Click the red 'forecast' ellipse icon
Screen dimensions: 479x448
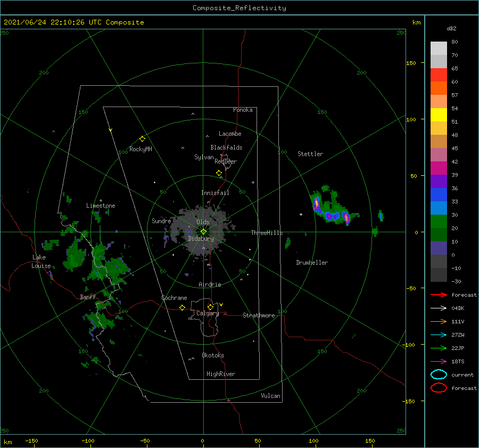pos(439,388)
